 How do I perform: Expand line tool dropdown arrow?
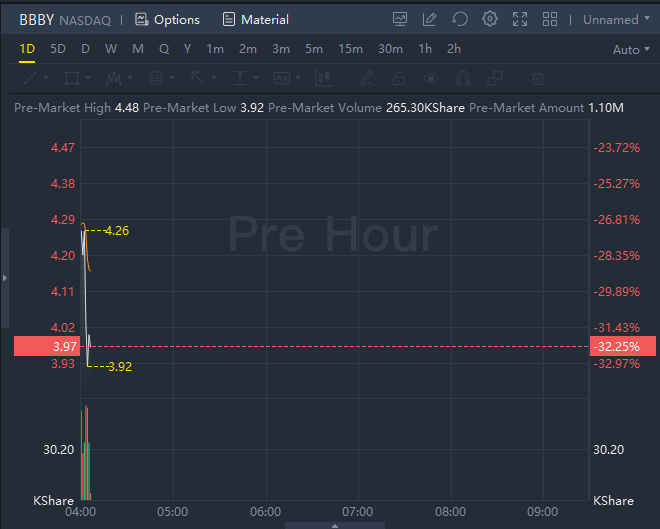coord(46,78)
